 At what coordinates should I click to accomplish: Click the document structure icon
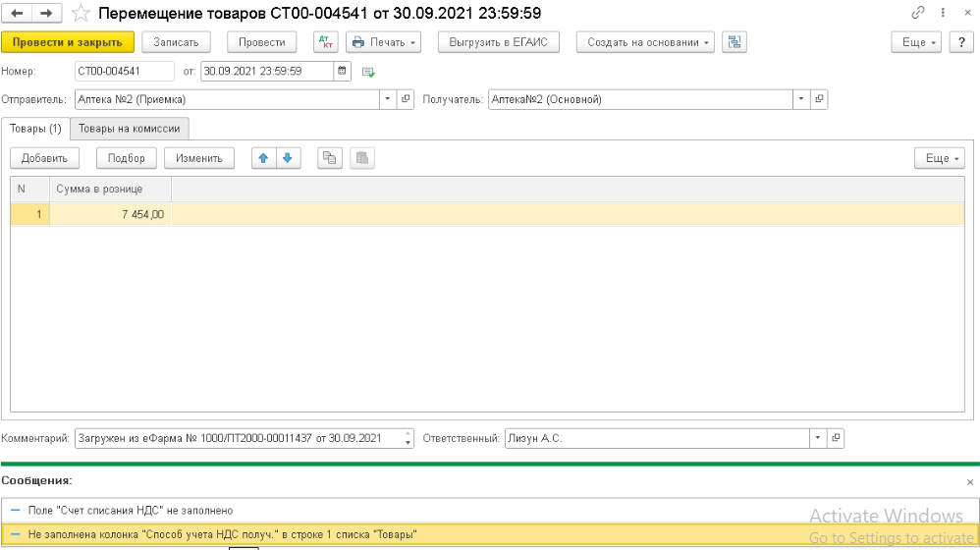[734, 42]
